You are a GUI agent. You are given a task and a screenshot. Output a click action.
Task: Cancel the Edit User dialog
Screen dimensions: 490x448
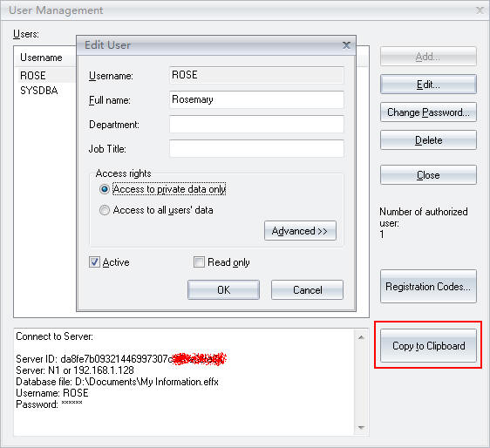click(307, 290)
